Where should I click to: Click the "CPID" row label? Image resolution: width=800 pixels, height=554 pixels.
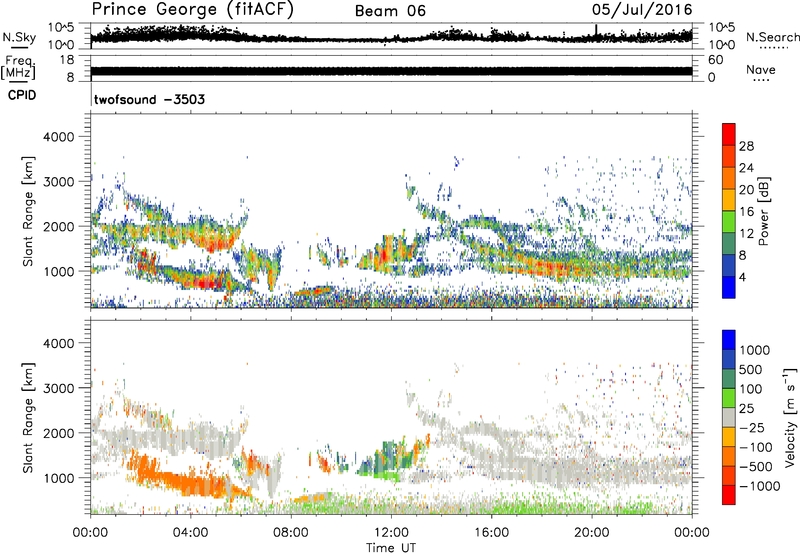[22, 95]
